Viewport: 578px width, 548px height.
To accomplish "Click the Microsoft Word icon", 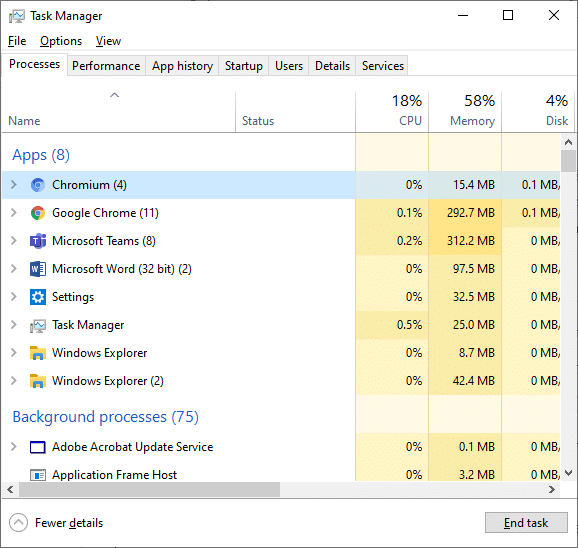I will 38,269.
